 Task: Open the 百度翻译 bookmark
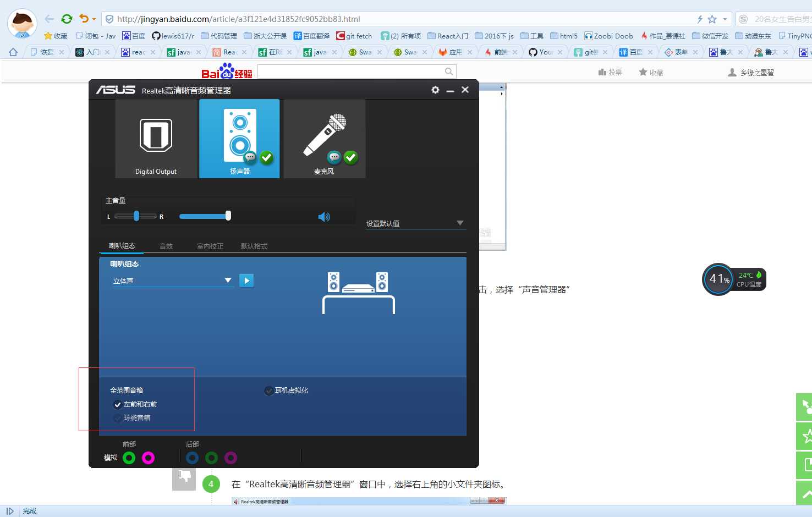311,36
